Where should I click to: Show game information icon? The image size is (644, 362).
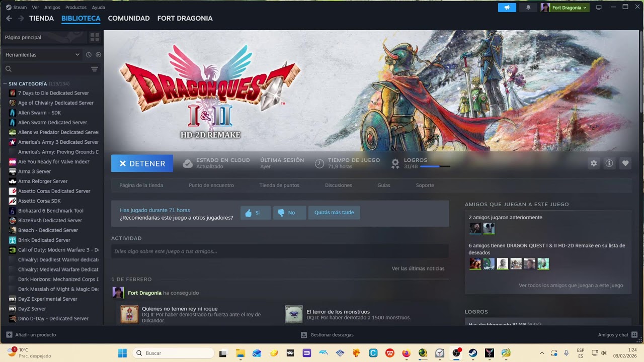pos(609,163)
